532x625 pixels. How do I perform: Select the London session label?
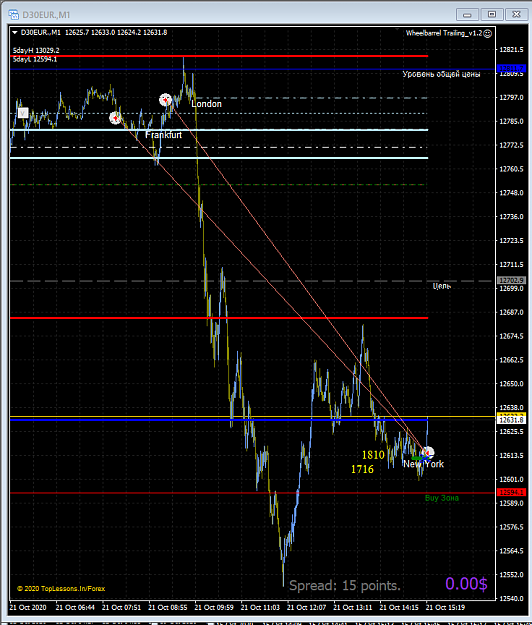pos(206,104)
